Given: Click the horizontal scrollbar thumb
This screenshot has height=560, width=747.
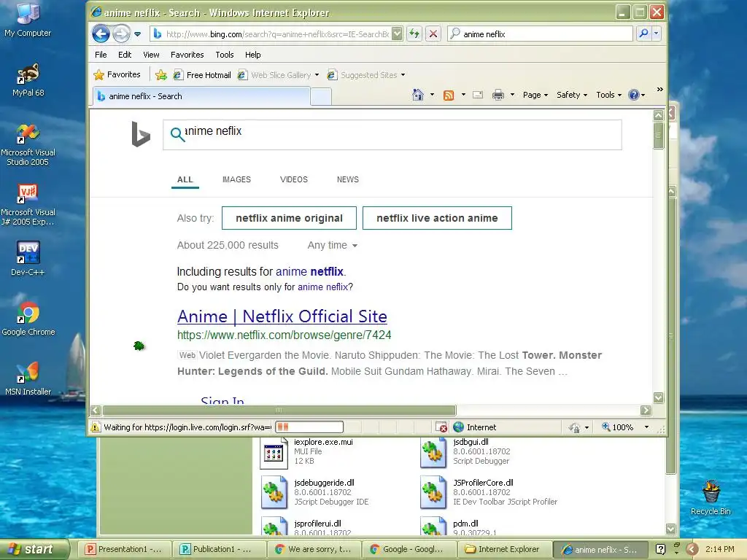Looking at the screenshot, I should [x=279, y=410].
